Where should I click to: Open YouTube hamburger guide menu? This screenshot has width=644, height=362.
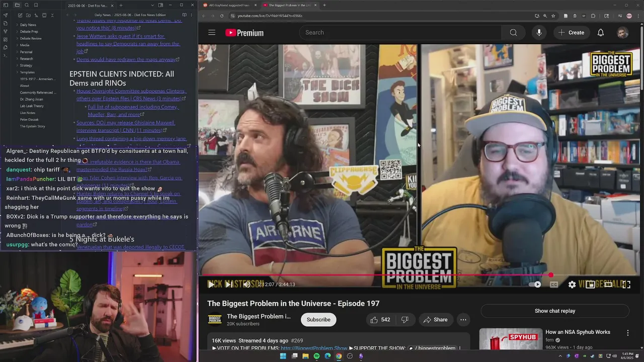tap(212, 33)
